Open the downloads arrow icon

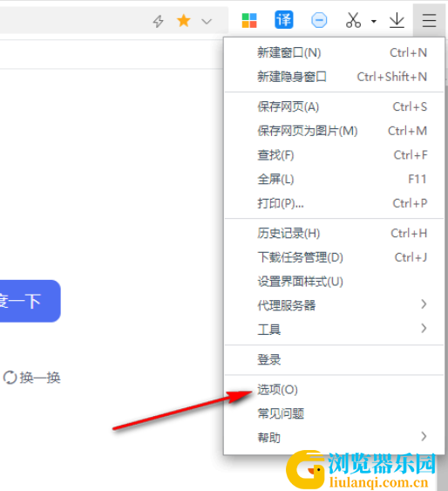click(397, 20)
